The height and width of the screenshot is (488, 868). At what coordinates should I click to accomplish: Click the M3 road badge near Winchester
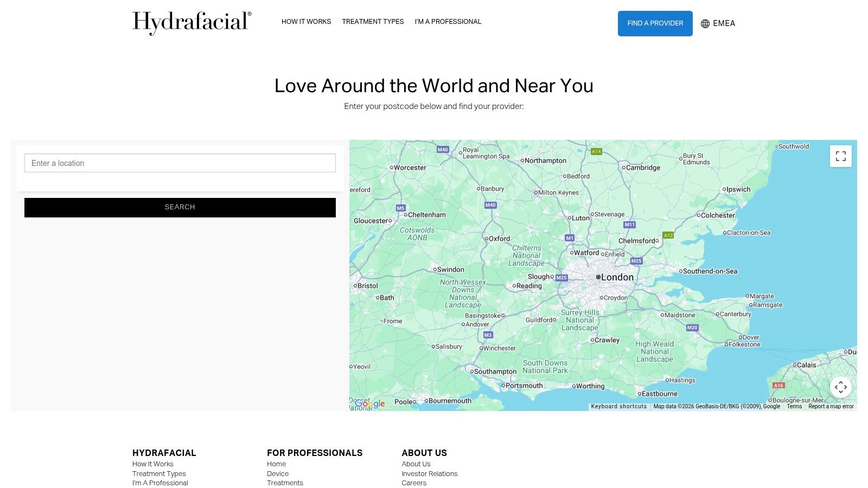coord(488,335)
